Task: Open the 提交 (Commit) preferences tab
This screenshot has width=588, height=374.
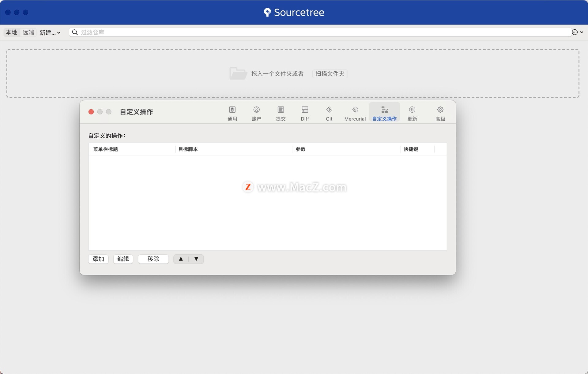Action: point(281,114)
